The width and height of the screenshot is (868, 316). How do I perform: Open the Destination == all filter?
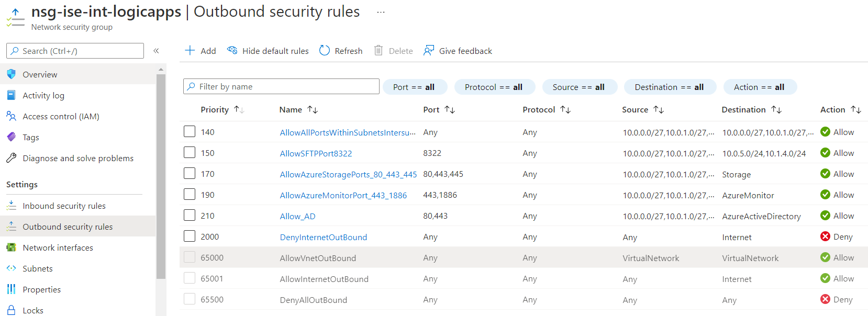pos(670,87)
